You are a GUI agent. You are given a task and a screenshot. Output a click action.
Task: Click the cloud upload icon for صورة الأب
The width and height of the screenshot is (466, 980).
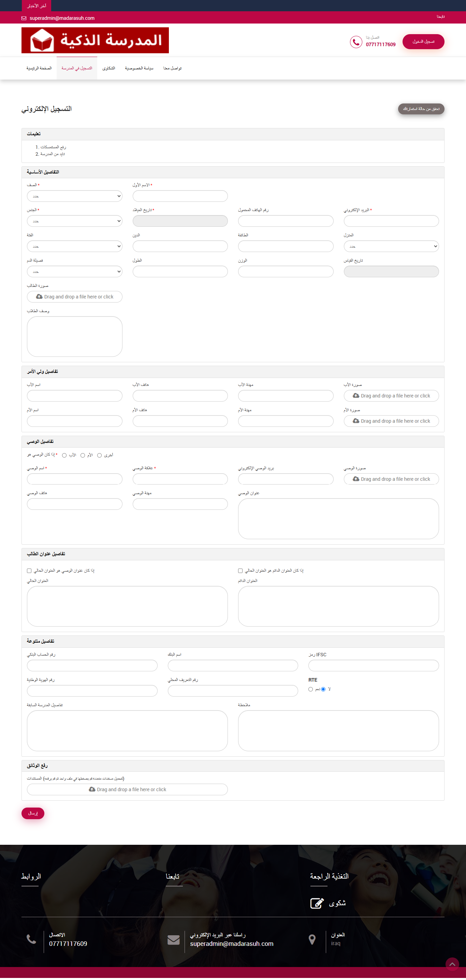click(356, 396)
